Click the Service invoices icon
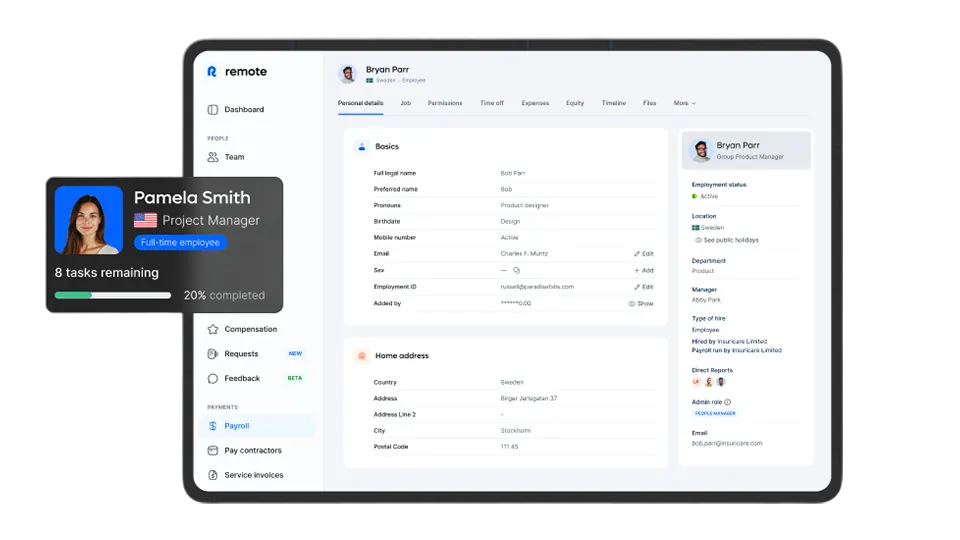The height and width of the screenshot is (540, 960). 213,475
